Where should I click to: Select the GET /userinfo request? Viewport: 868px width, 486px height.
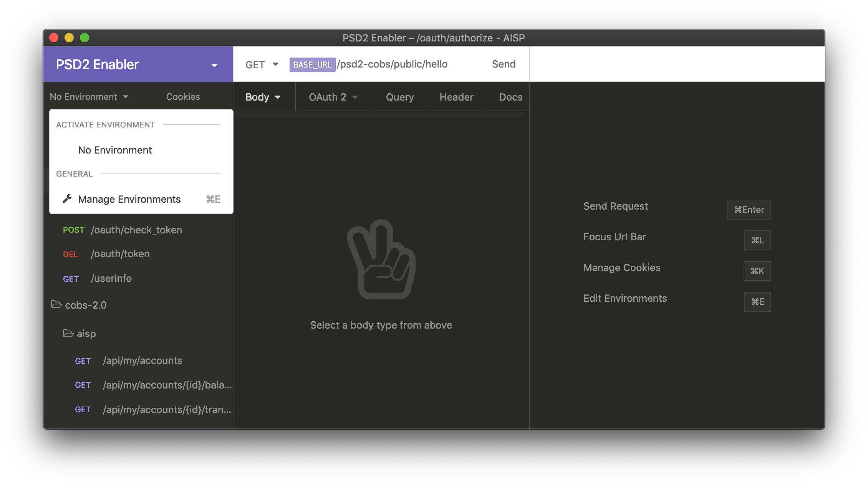(138, 278)
